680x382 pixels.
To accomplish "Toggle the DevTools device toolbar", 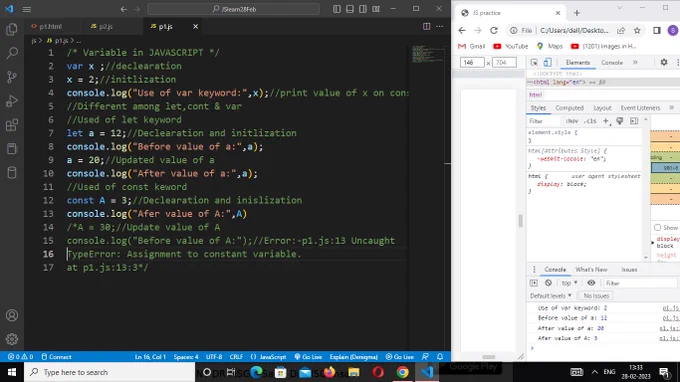I will pyautogui.click(x=547, y=62).
